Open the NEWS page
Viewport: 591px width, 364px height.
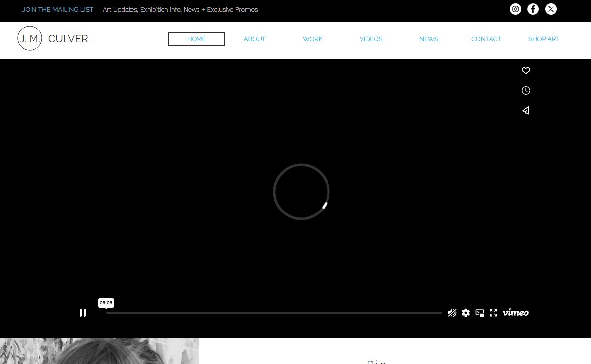click(429, 39)
